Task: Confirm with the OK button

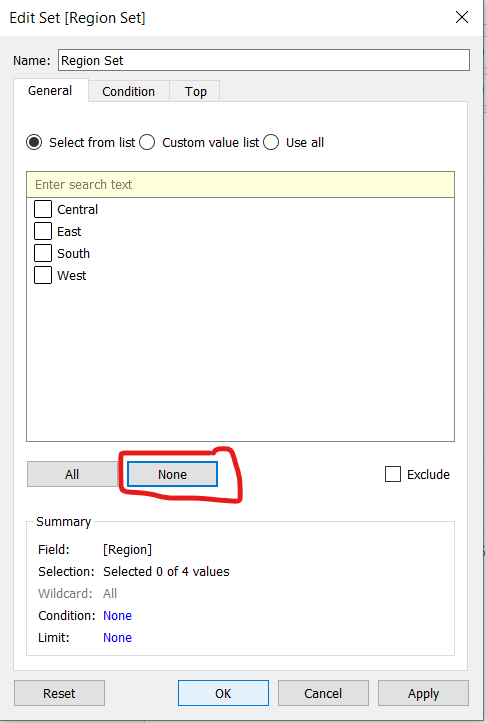Action: (x=223, y=693)
